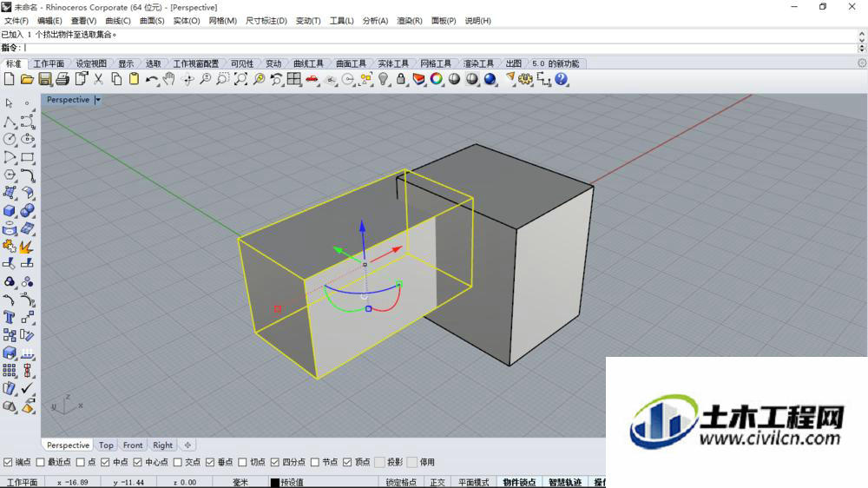Enable the 节点 osnap checkbox

315,462
